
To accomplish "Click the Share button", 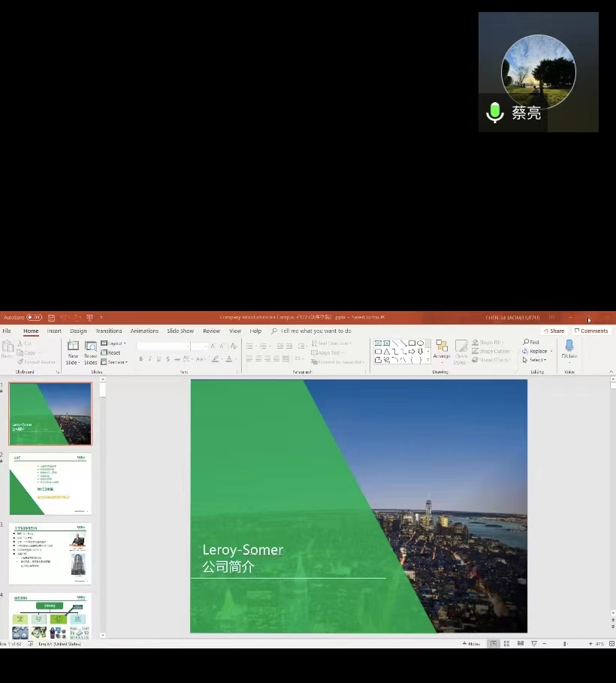I will click(x=554, y=331).
